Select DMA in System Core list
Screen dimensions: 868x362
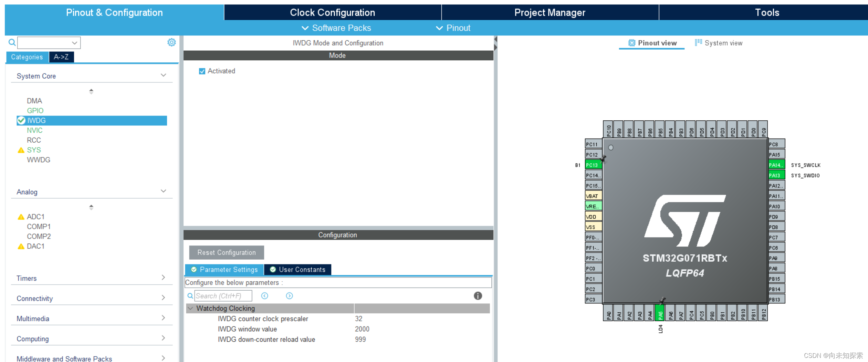click(34, 101)
